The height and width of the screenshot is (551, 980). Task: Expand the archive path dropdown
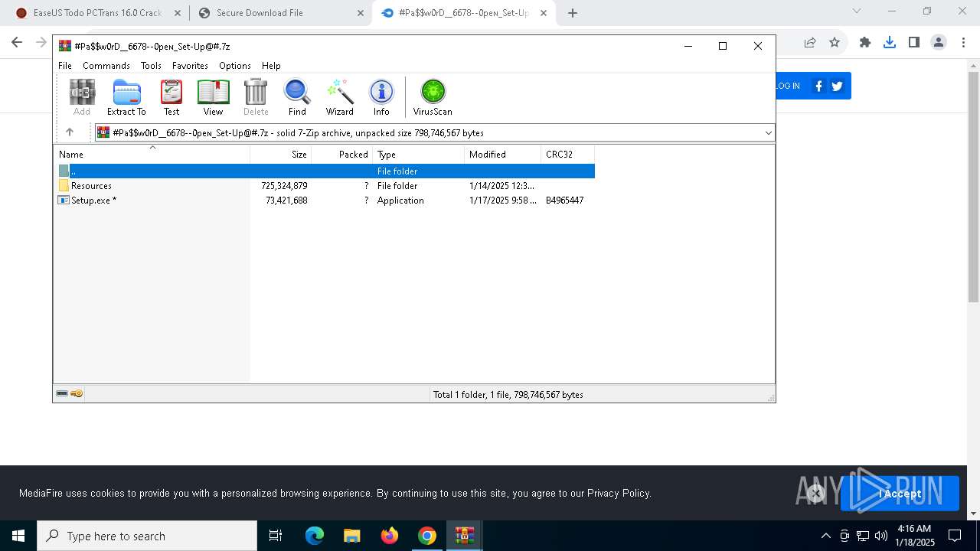768,132
